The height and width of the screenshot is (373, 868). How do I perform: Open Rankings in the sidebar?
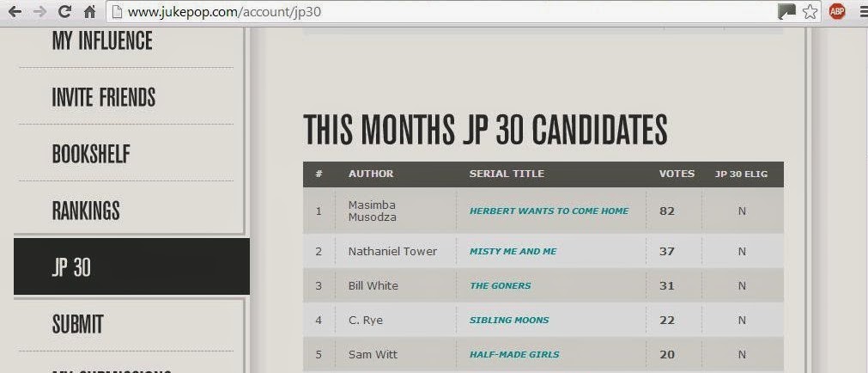[86, 211]
